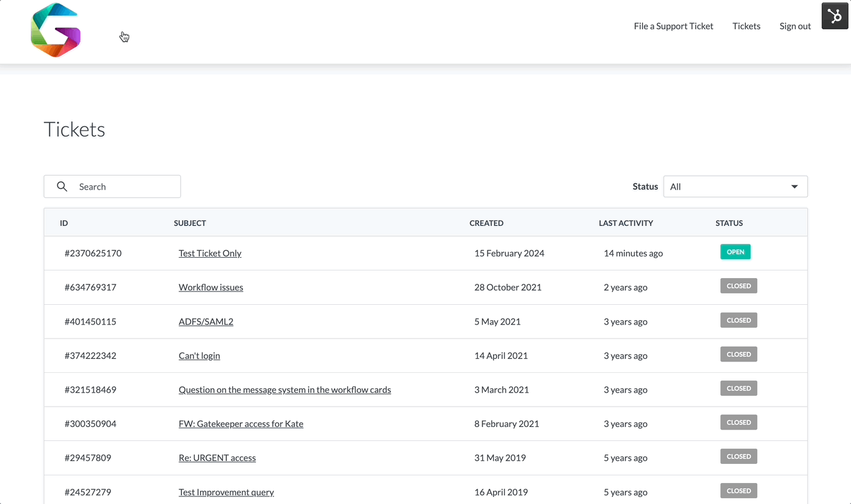View the Can't login ticket

click(x=199, y=355)
